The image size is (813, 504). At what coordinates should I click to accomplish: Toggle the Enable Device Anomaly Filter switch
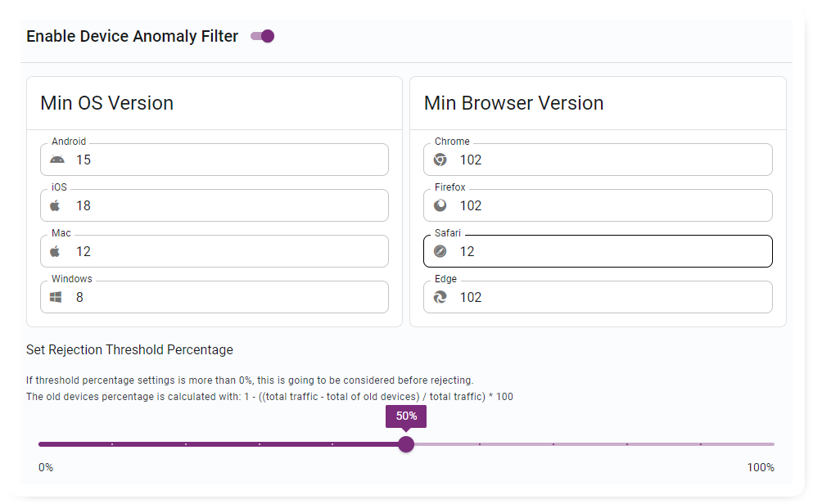[262, 36]
